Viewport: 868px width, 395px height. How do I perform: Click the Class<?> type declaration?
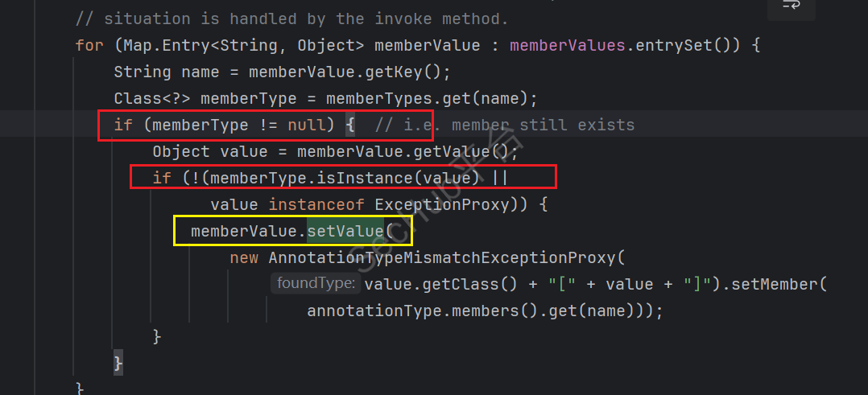click(152, 98)
